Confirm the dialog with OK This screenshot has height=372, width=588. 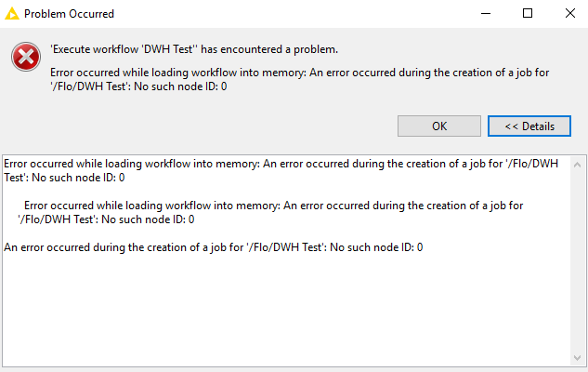pos(439,126)
